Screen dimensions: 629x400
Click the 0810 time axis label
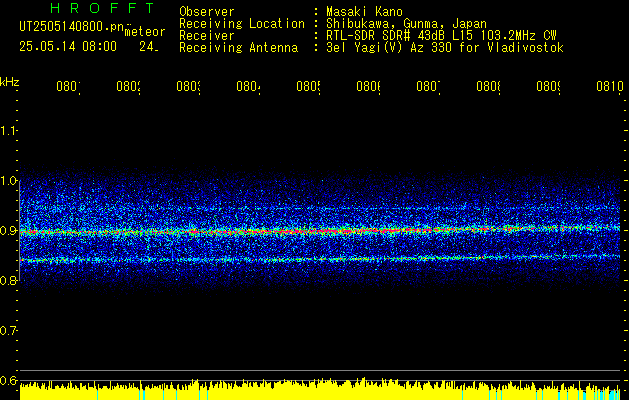pos(610,87)
